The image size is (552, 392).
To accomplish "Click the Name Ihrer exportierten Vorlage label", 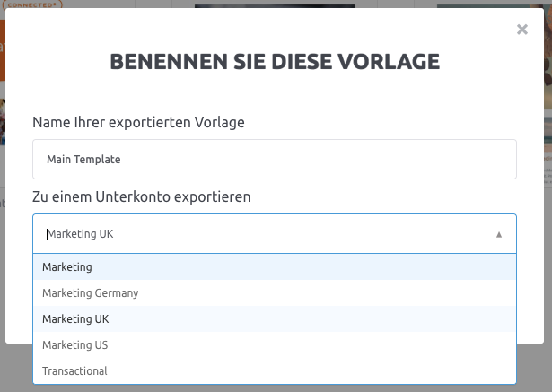I will tap(138, 123).
